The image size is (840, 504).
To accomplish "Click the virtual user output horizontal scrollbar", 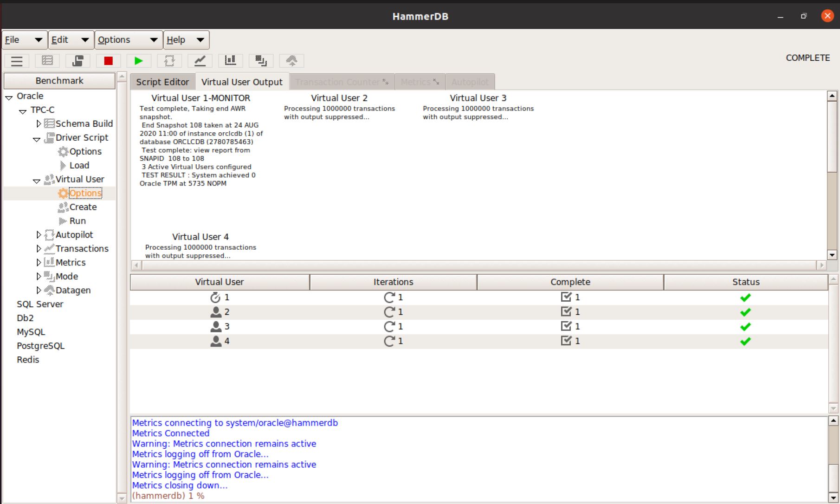I will point(478,265).
